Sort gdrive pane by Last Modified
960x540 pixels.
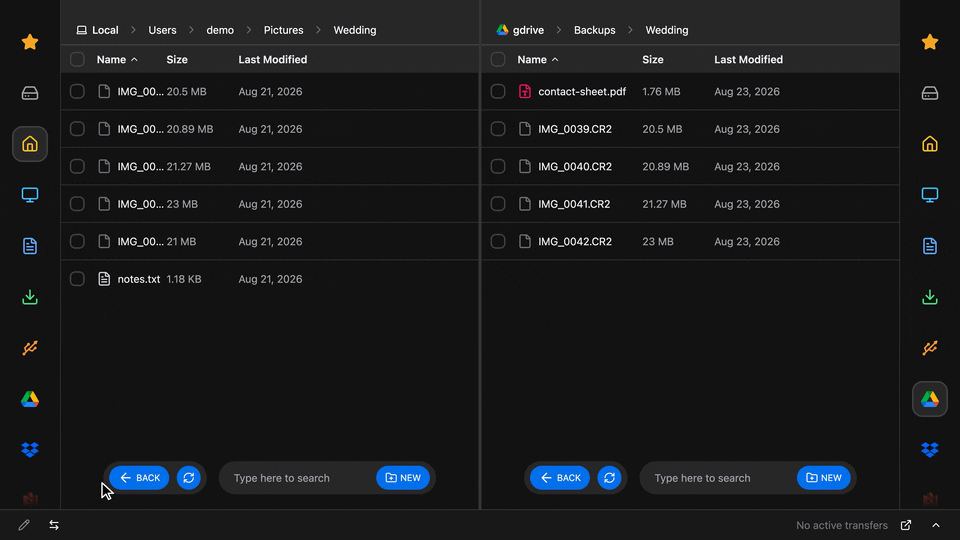coord(748,59)
